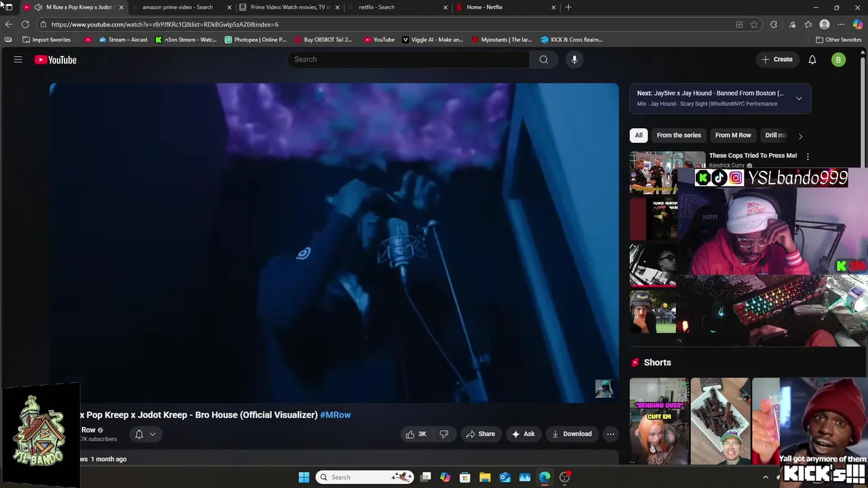Click the Ask button

coord(523,434)
